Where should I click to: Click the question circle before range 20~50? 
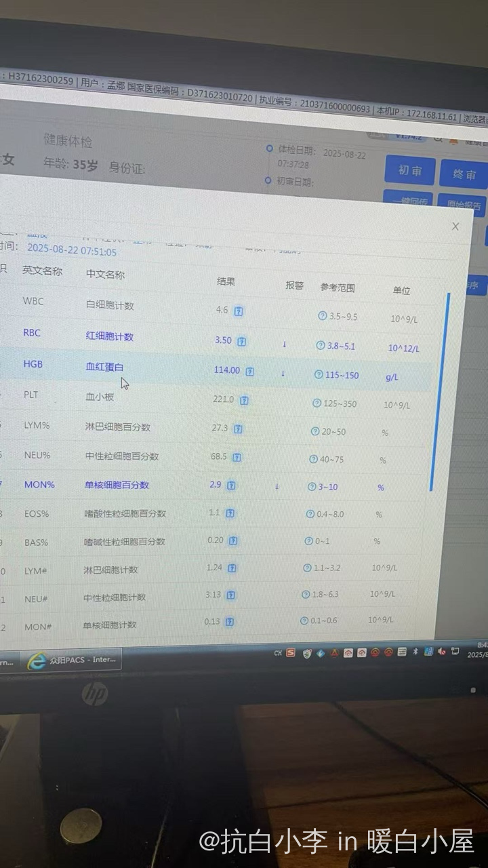point(314,431)
